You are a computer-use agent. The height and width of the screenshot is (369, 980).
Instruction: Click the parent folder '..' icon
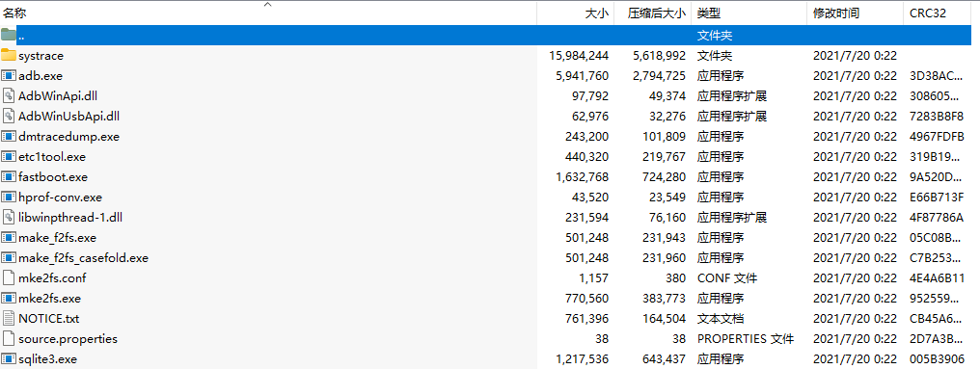coord(8,35)
